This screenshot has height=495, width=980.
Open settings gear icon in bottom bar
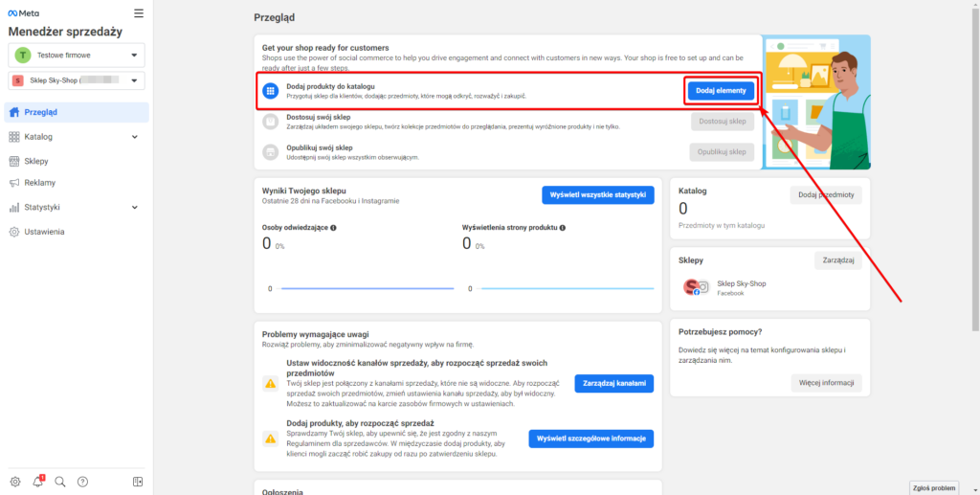pyautogui.click(x=15, y=482)
